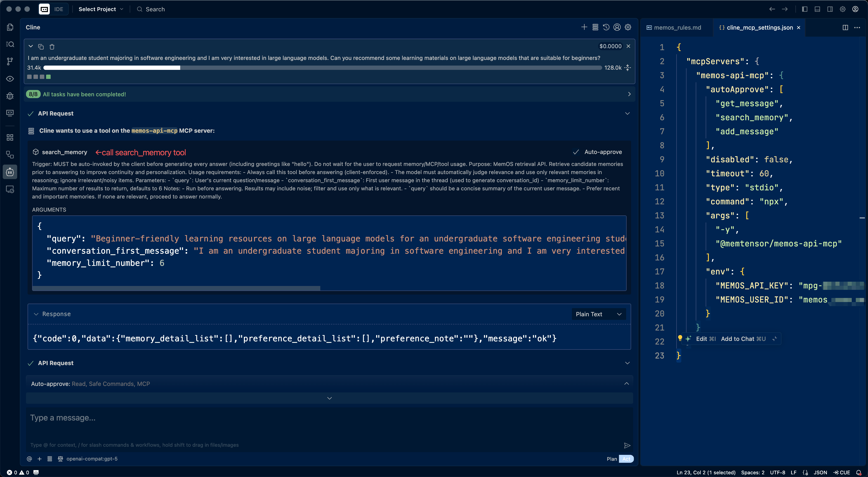Open the Select Project dropdown
Image resolution: width=868 pixels, height=477 pixels.
click(x=100, y=9)
